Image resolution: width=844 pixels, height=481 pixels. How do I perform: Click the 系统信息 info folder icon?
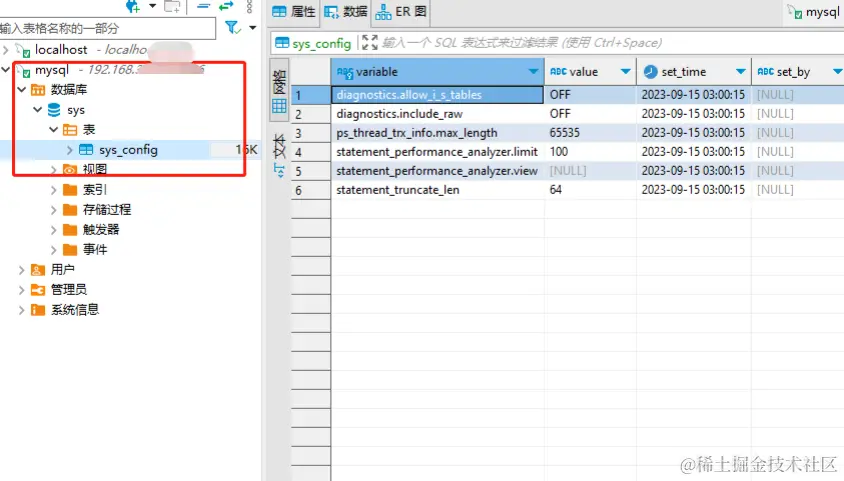(38, 309)
